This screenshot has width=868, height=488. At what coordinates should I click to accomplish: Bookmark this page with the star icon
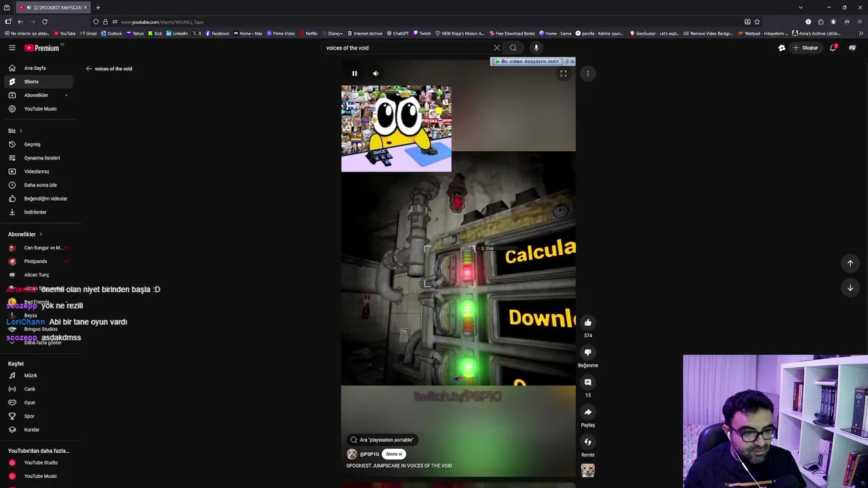[757, 22]
